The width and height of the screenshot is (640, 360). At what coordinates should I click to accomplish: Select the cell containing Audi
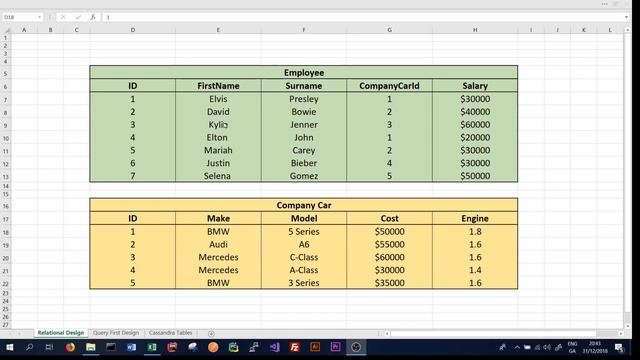coord(218,244)
